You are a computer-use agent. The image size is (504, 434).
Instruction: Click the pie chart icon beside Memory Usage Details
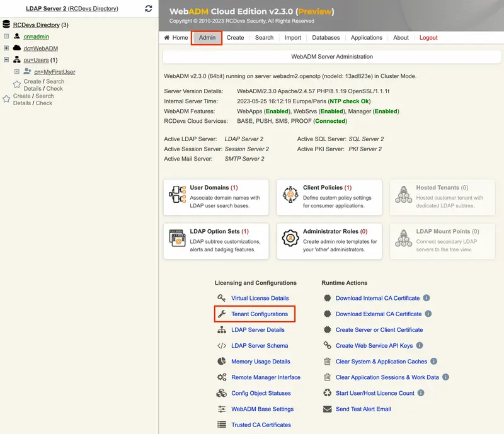pos(222,361)
